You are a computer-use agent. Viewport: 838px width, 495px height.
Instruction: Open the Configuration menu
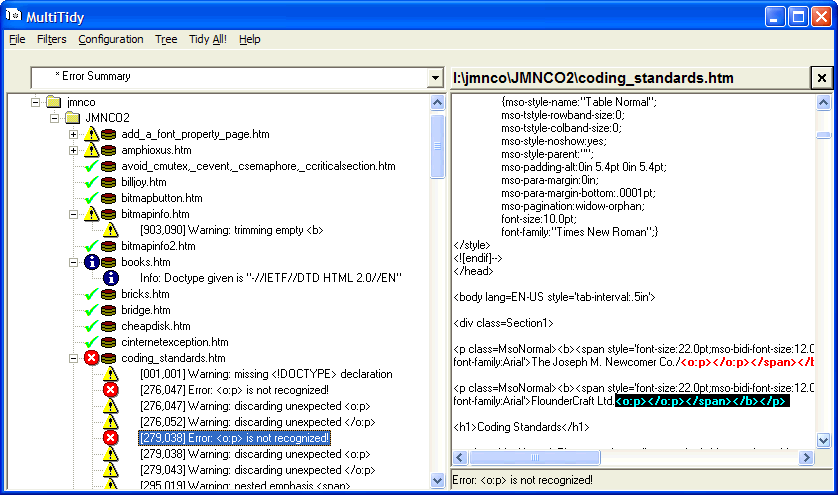111,39
